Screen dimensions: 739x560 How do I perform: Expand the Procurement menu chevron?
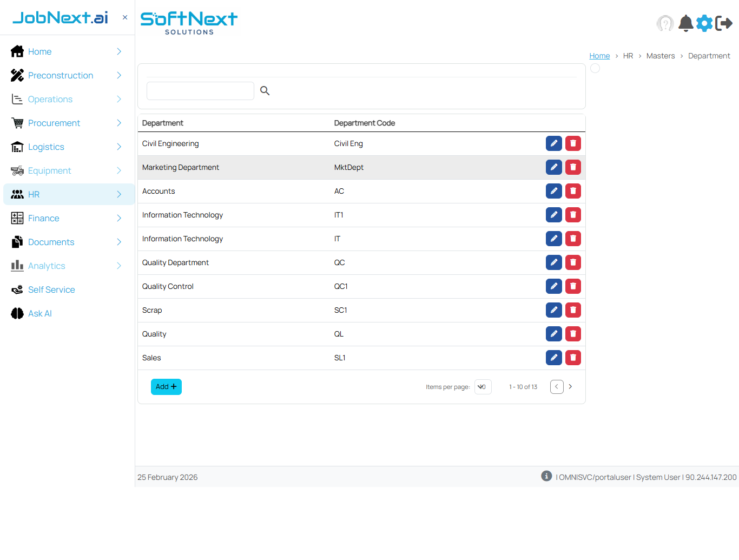tap(118, 123)
